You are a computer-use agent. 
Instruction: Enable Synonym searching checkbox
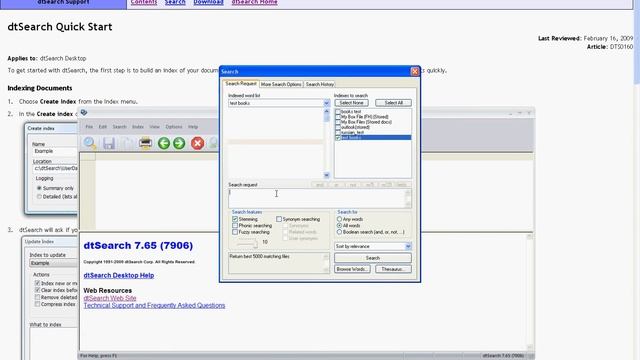click(279, 219)
